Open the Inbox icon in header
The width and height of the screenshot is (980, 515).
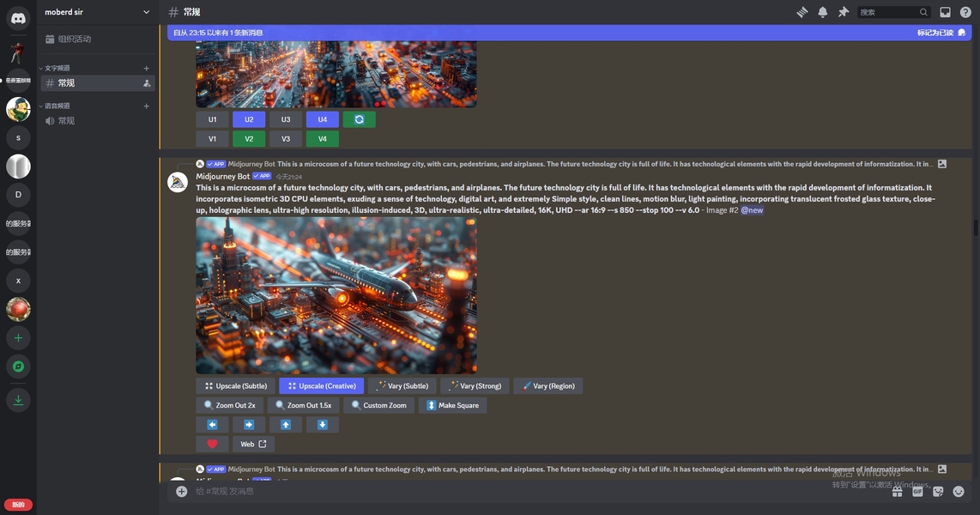coord(945,12)
